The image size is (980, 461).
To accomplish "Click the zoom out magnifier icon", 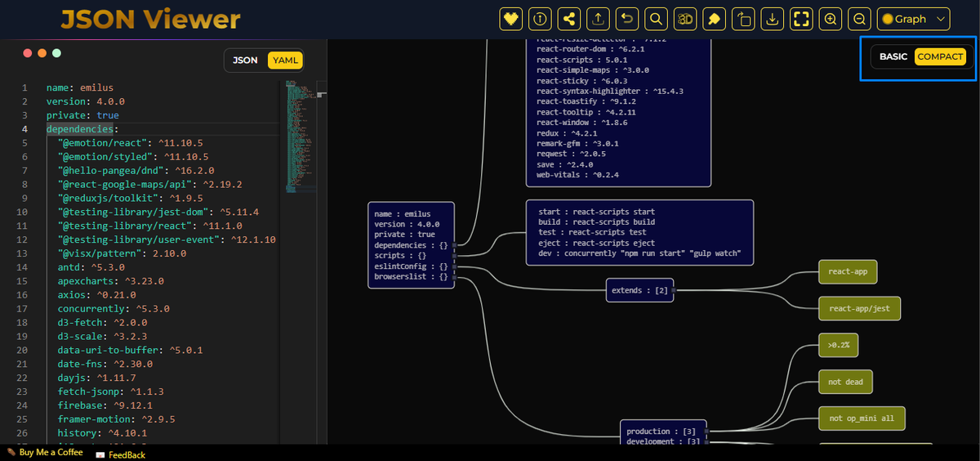I will tap(859, 19).
